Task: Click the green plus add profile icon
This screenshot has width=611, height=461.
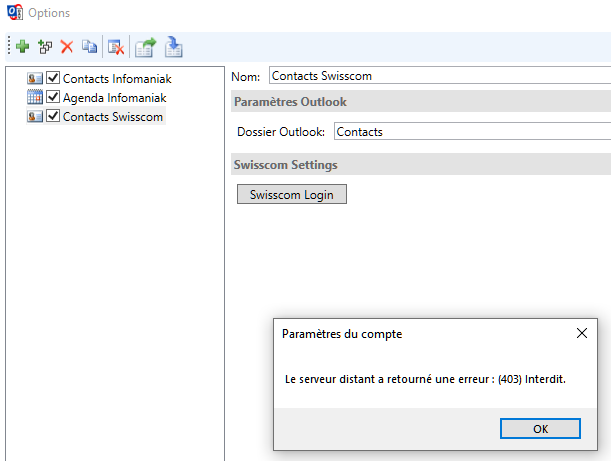Action: point(22,46)
